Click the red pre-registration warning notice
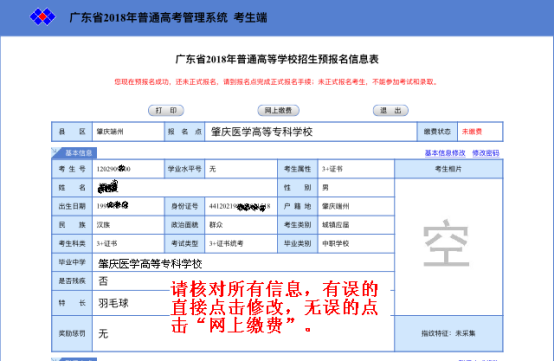Image resolution: width=554 pixels, height=361 pixels. [276, 82]
